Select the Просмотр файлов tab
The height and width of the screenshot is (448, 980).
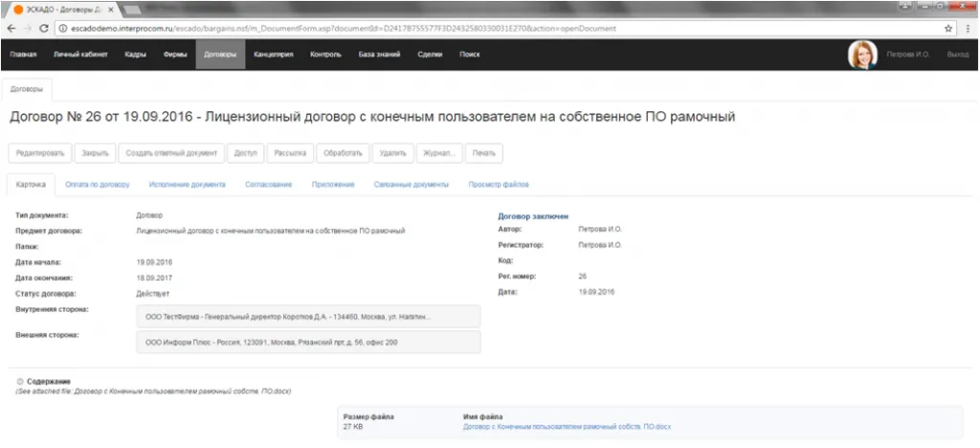(498, 184)
